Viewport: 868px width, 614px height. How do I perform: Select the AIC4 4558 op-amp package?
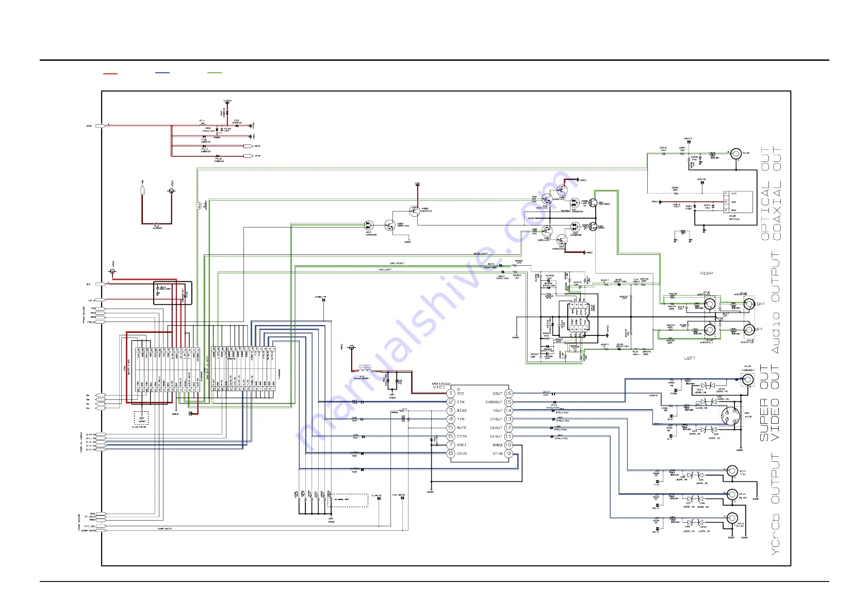tap(578, 316)
